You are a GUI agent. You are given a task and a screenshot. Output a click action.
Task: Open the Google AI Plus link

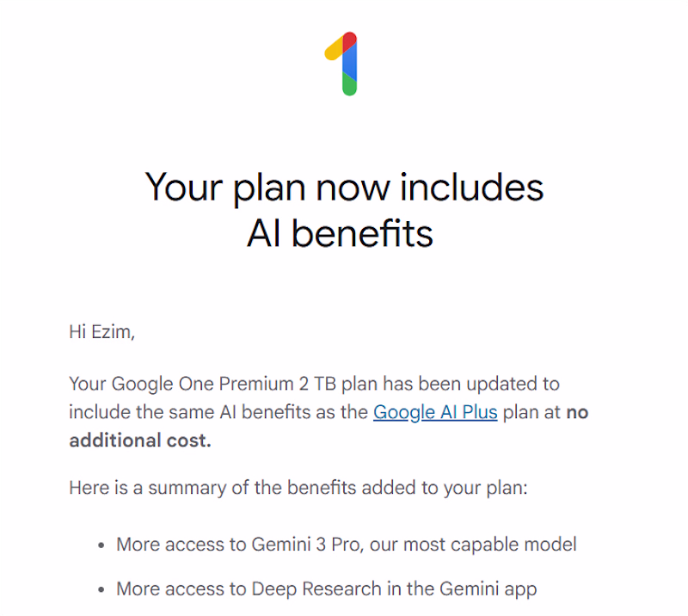pyautogui.click(x=435, y=412)
